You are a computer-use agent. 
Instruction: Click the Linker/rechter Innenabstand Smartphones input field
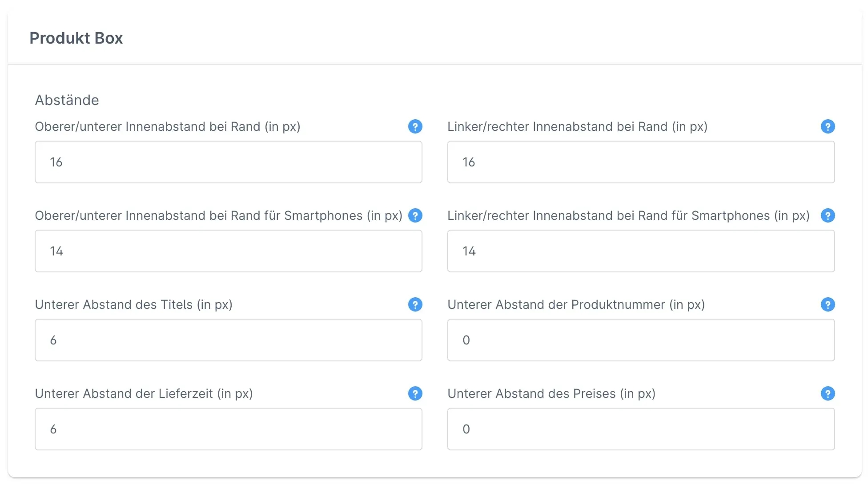click(x=641, y=251)
